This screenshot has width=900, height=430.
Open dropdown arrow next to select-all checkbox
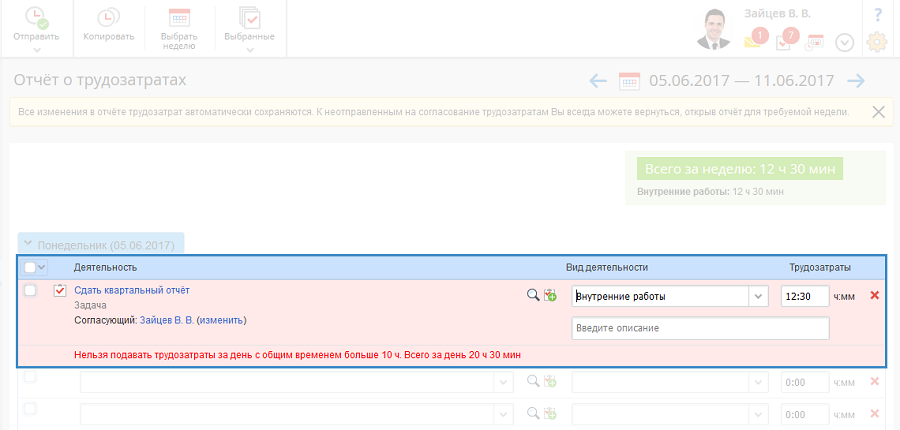(41, 267)
